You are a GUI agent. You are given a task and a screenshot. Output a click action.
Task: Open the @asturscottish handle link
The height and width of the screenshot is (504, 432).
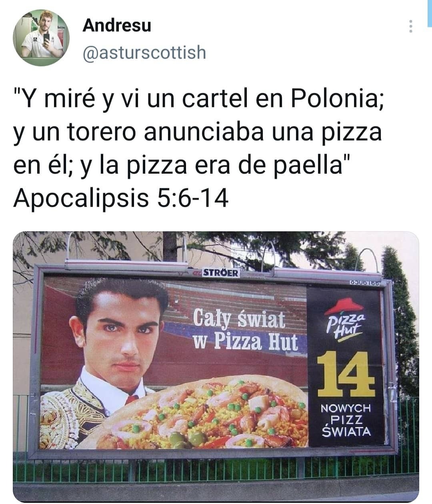pyautogui.click(x=144, y=52)
